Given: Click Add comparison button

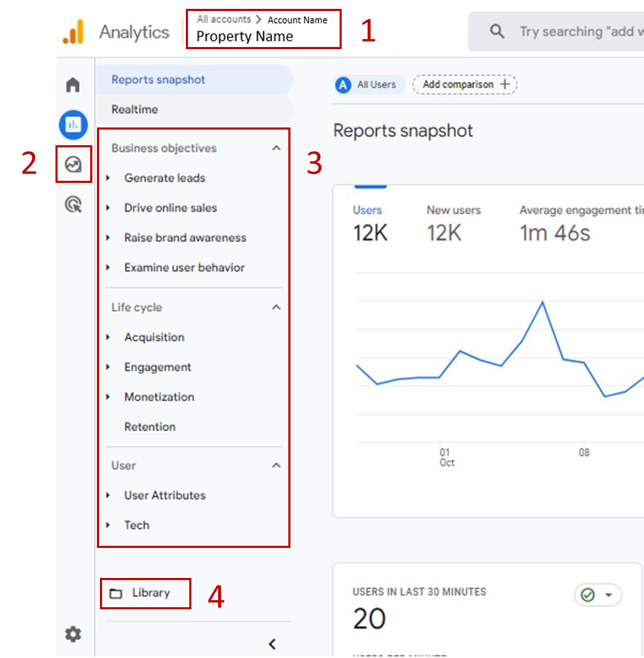Looking at the screenshot, I should (x=464, y=84).
